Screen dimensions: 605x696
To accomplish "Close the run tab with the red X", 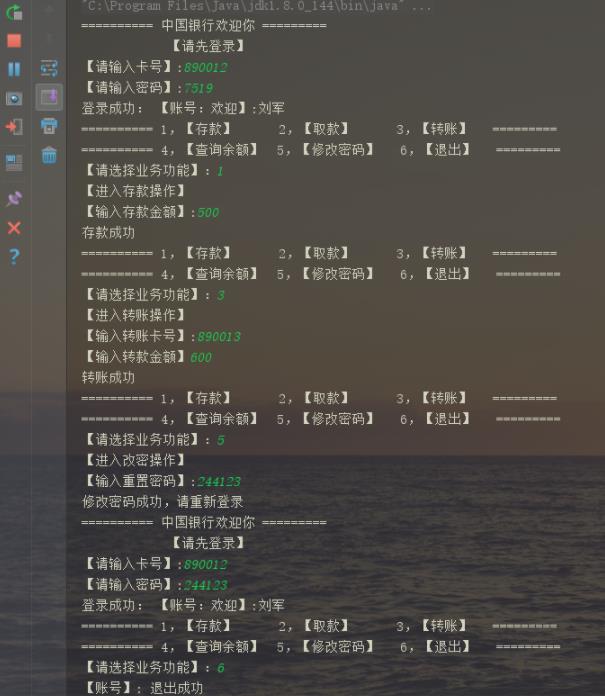I will (x=14, y=228).
